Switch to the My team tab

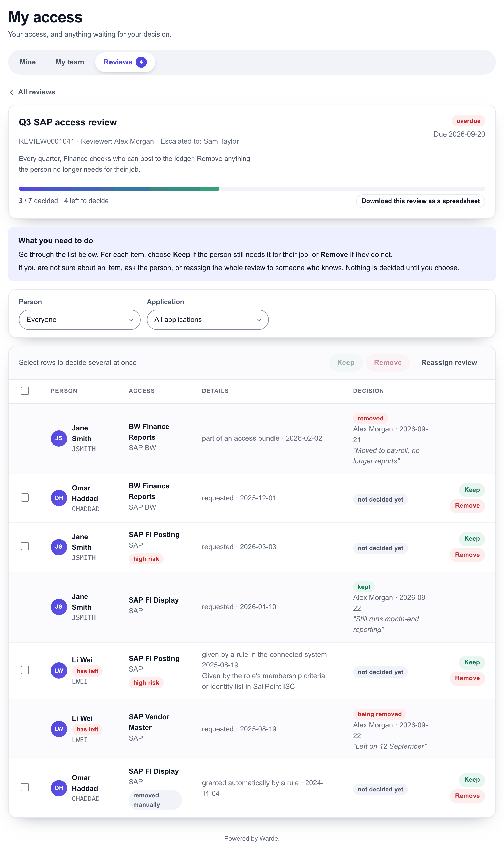tap(70, 62)
